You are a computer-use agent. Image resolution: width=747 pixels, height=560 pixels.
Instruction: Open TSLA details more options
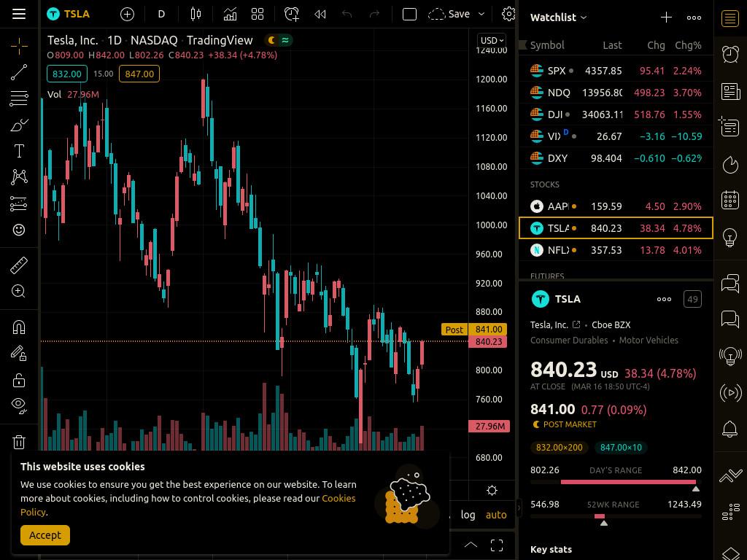click(x=664, y=300)
